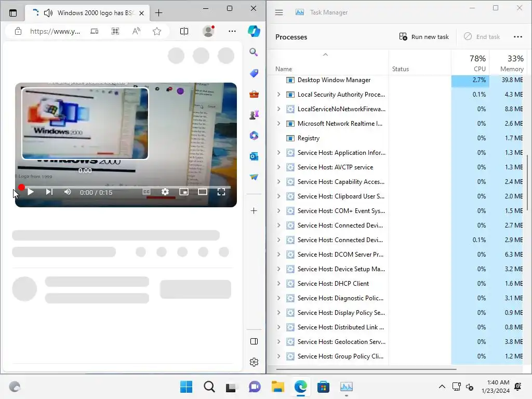Open sidebar Outlook icon
Screen dimensions: 532x399
click(x=254, y=156)
